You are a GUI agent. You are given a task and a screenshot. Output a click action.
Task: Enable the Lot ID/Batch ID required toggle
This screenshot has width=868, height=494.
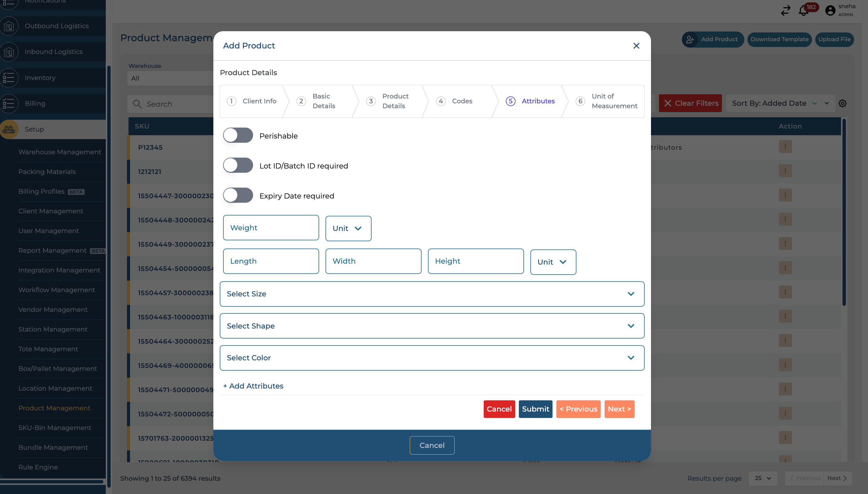(x=237, y=165)
